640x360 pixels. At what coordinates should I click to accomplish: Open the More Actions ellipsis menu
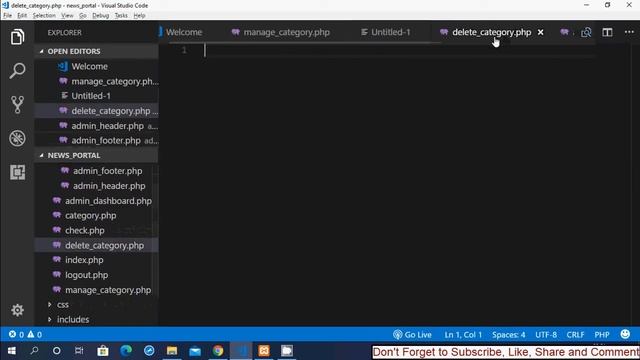[629, 32]
